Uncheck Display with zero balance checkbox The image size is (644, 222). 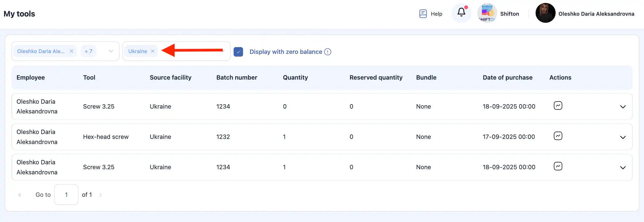point(238,52)
